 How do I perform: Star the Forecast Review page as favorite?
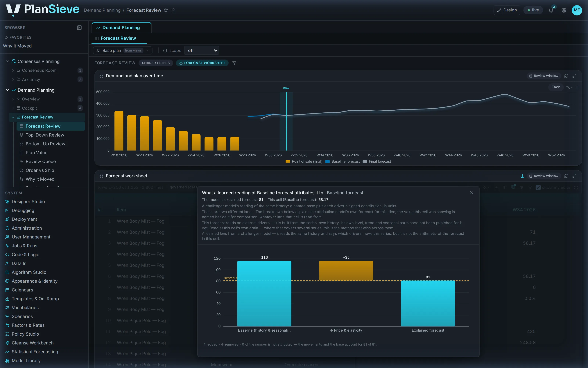pyautogui.click(x=166, y=10)
